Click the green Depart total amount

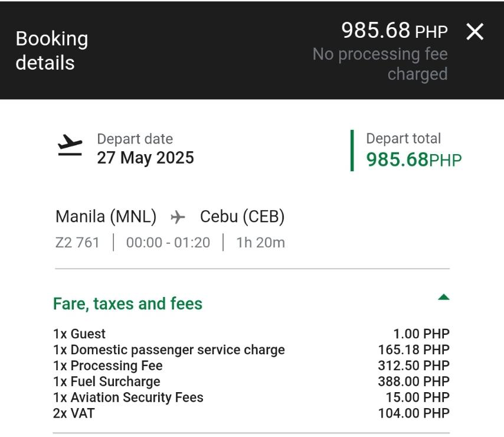click(414, 159)
